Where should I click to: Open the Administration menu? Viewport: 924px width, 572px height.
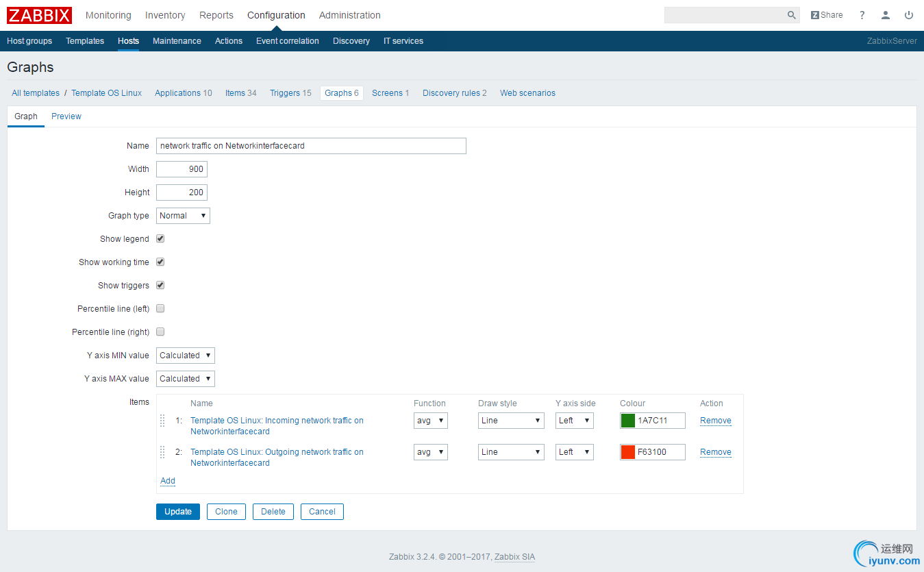point(350,15)
